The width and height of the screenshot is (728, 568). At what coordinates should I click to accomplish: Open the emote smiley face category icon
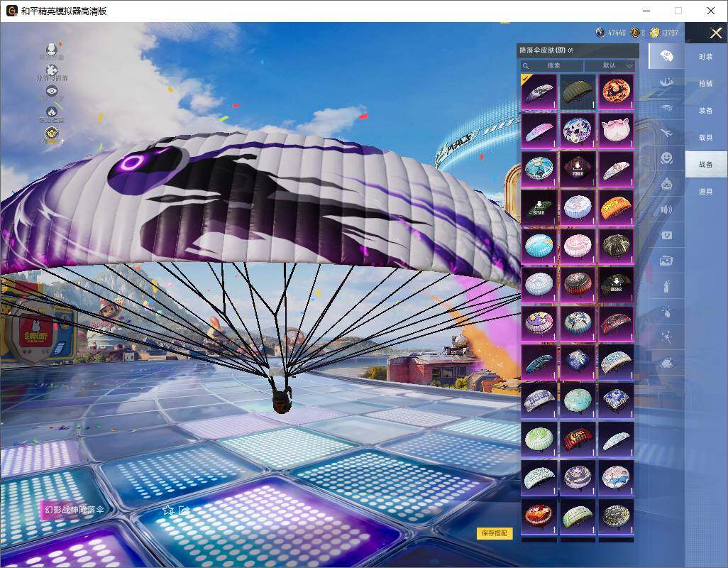(666, 158)
